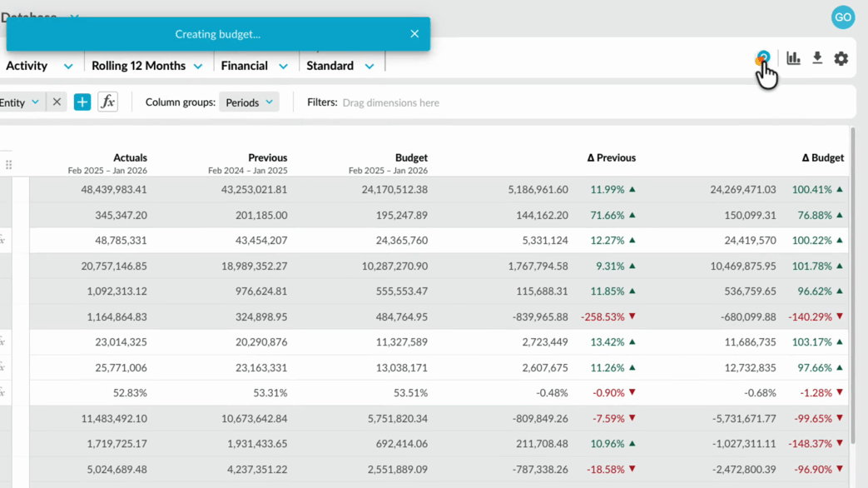This screenshot has height=488, width=868.
Task: Click the cell 5,186,961.60
Action: pos(538,189)
